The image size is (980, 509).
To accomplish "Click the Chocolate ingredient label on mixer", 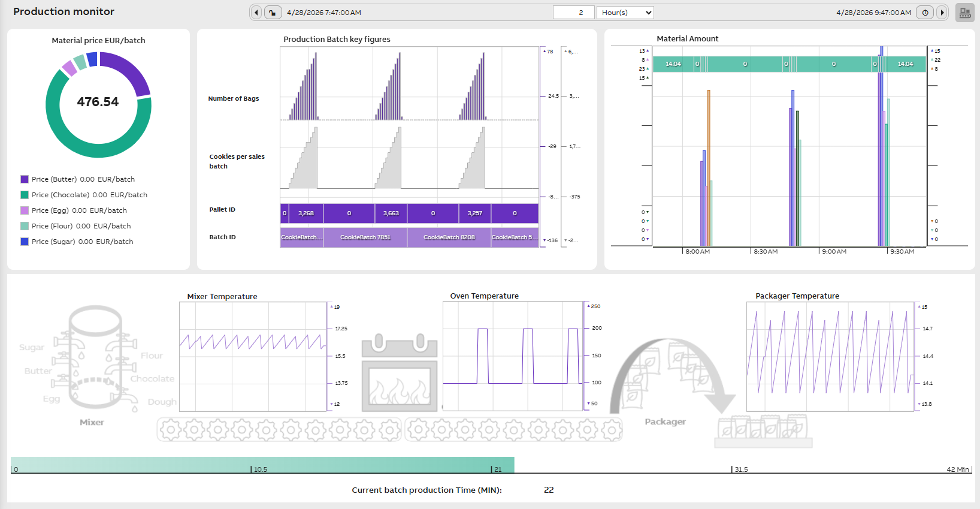I will click(153, 379).
